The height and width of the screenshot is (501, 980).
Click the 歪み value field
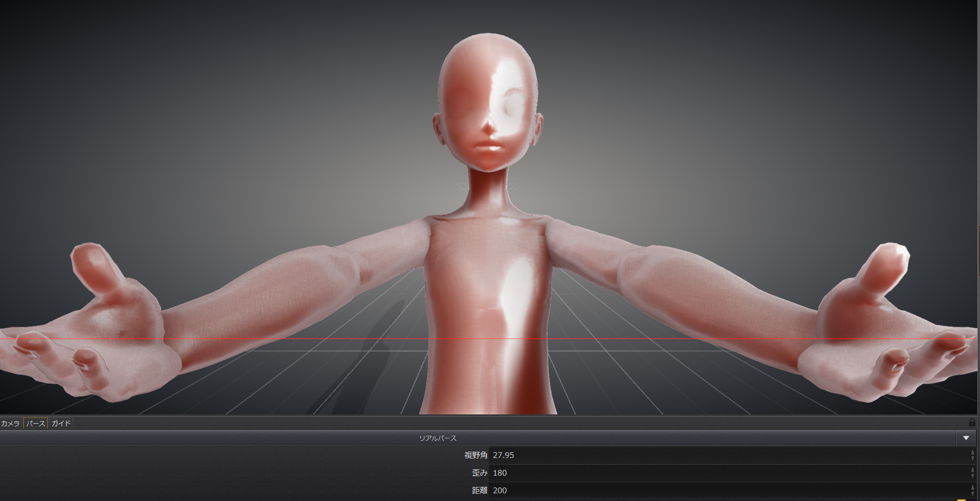[726, 473]
